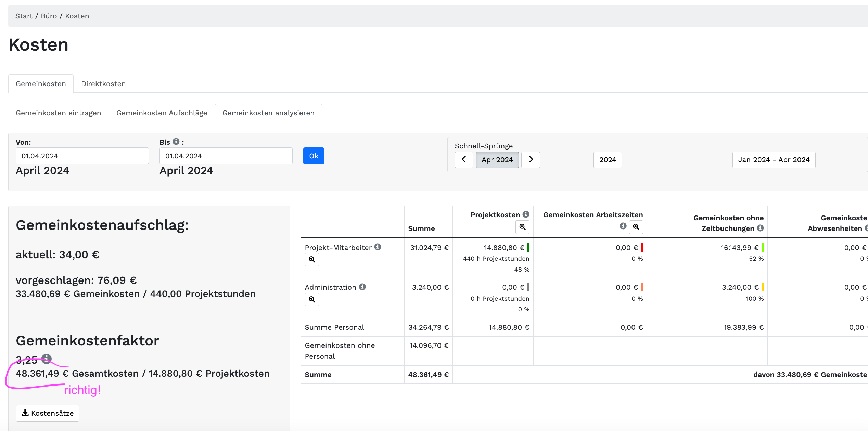
Task: Open Gemeinkosten eintragen sub-tab
Action: [58, 113]
